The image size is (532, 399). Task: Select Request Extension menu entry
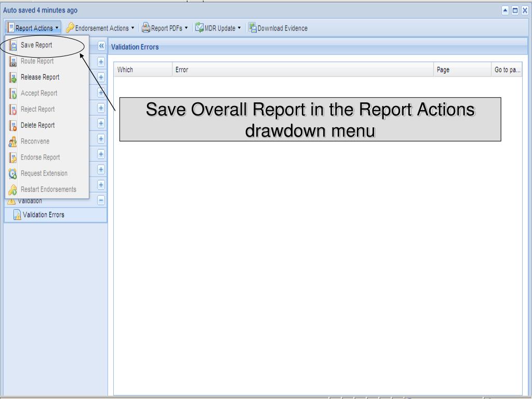tap(47, 174)
